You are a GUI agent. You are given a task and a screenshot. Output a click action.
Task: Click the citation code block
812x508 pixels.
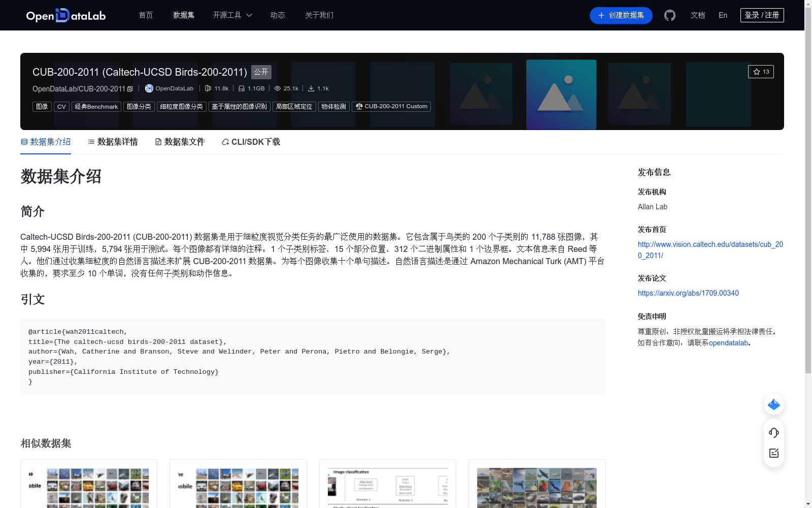click(313, 357)
